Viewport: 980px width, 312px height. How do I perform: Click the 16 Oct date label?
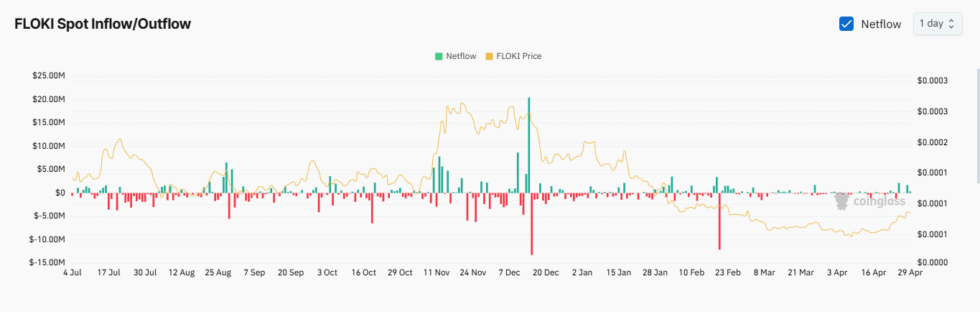pos(363,273)
